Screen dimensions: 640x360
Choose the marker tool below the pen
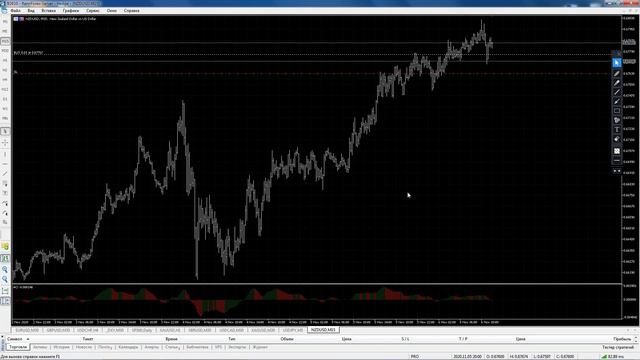coord(617,83)
